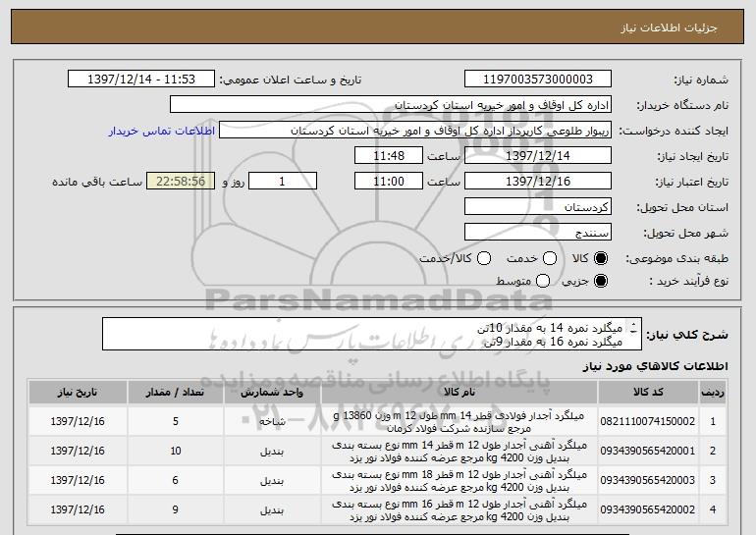
Task: Click the بندیل unit cell in row 2
Action: point(272,452)
